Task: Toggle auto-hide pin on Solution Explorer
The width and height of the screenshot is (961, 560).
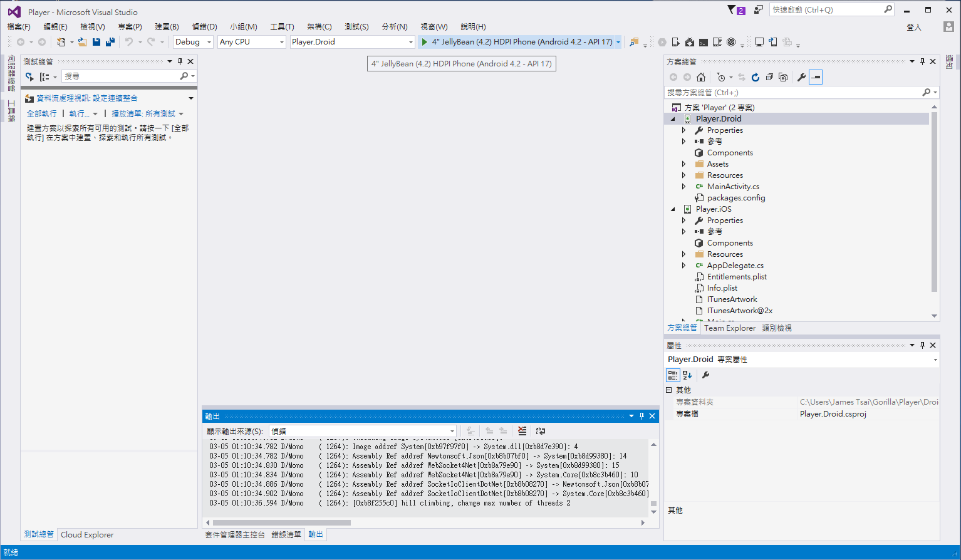Action: (922, 61)
